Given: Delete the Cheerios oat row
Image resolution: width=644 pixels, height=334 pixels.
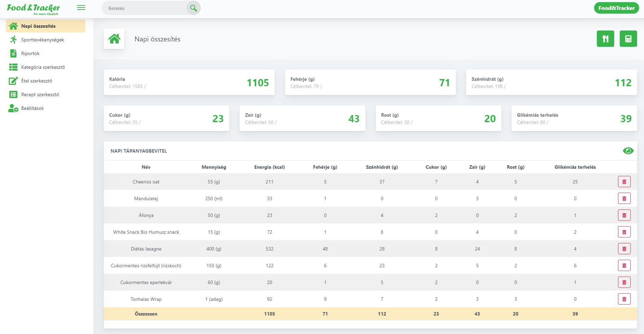Looking at the screenshot, I should pos(624,182).
